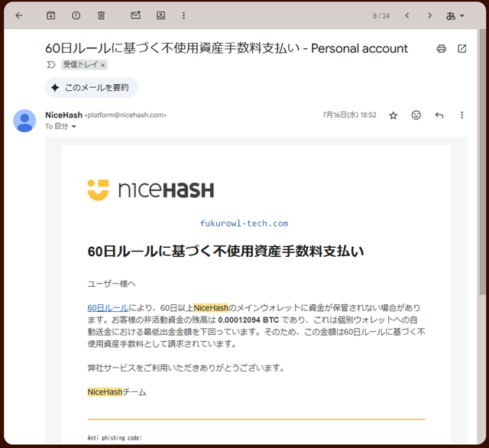This screenshot has height=448, width=489.
Task: Go to newer email with left chevron
Action: point(407,15)
